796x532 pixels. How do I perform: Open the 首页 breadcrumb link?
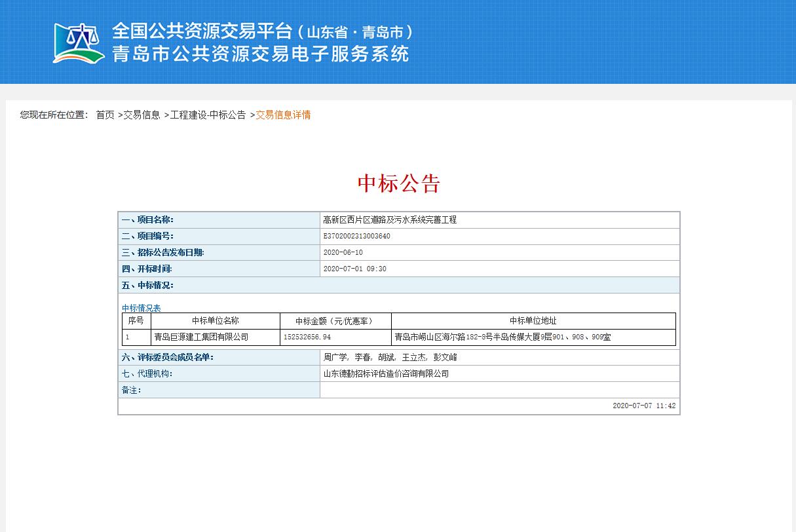coord(105,115)
